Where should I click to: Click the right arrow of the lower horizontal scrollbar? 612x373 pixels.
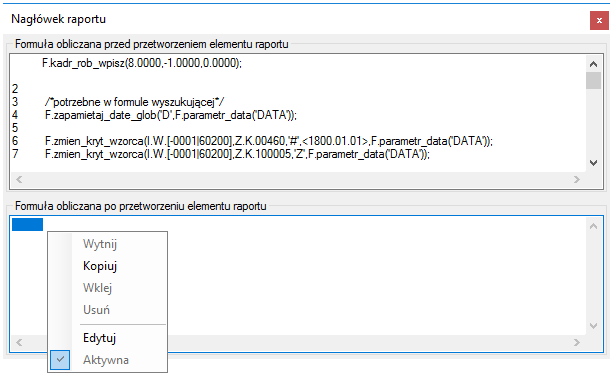577,343
